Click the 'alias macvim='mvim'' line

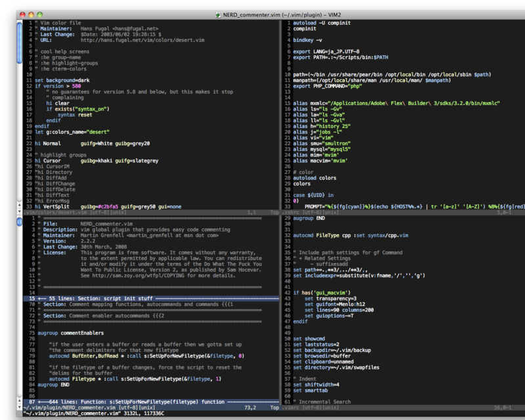[320, 161]
